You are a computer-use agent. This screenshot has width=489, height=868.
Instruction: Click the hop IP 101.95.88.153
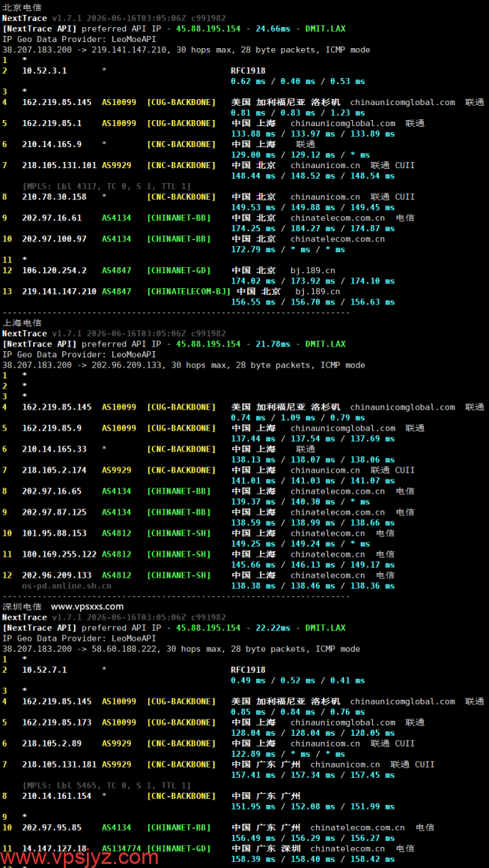pos(55,533)
